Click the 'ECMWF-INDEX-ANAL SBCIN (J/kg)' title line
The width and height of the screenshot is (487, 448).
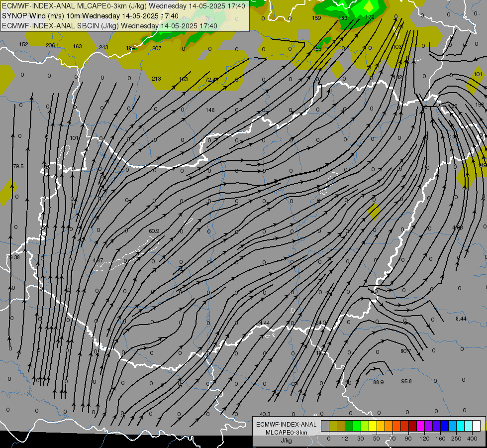109,26
